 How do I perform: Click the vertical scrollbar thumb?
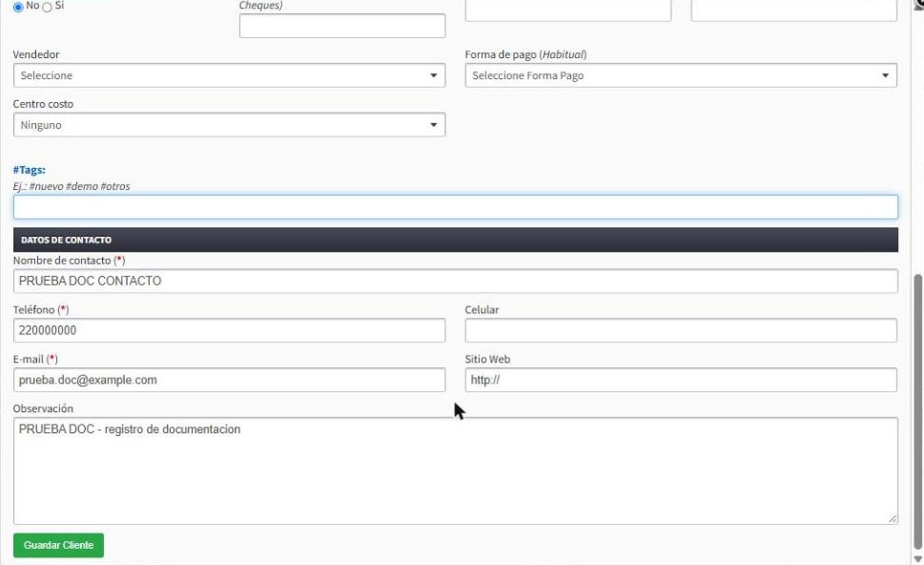(917, 411)
